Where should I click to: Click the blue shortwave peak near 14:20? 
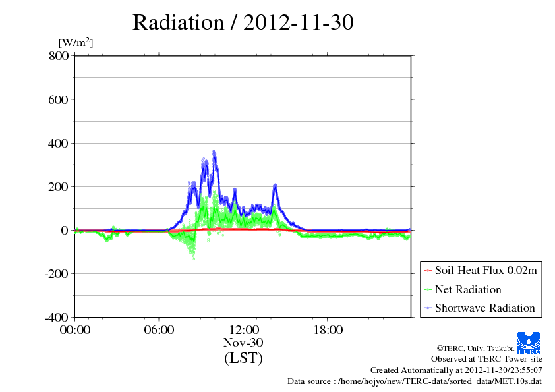coord(275,186)
